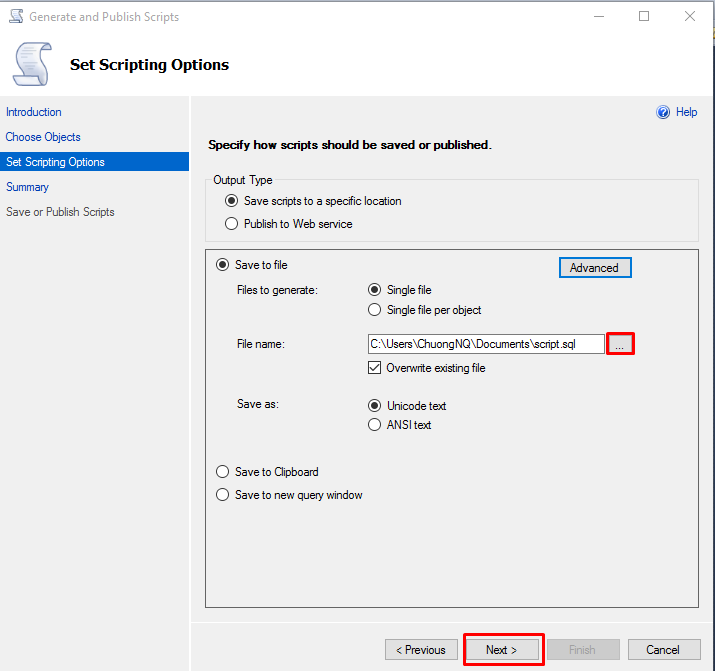
Task: Choose Single file per object option
Action: click(x=374, y=310)
